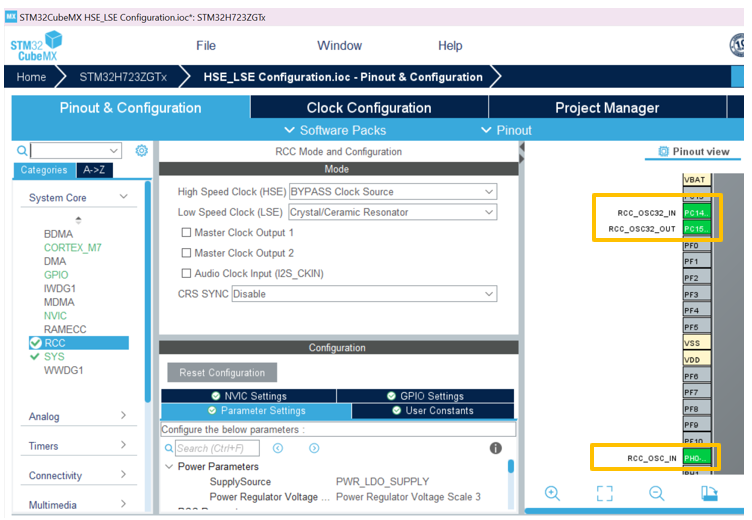Click the green PC14 pin on the chip
Image resolution: width=752 pixels, height=520 pixels.
[x=696, y=213]
